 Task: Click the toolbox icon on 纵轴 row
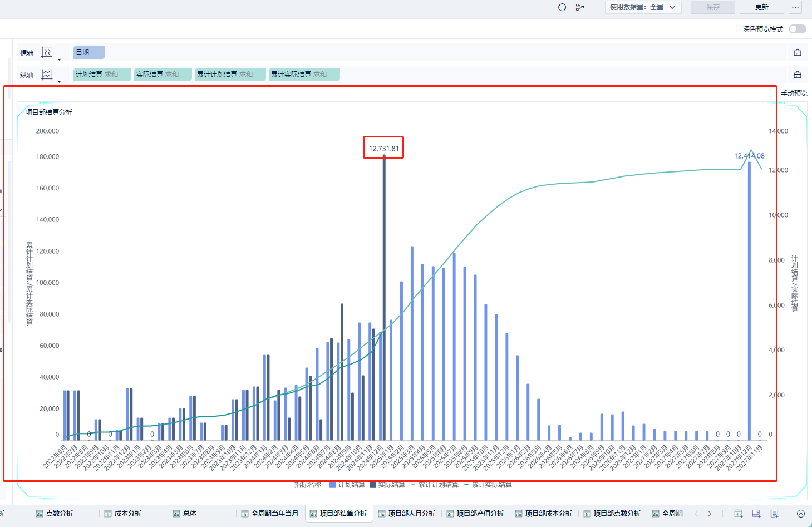point(798,75)
